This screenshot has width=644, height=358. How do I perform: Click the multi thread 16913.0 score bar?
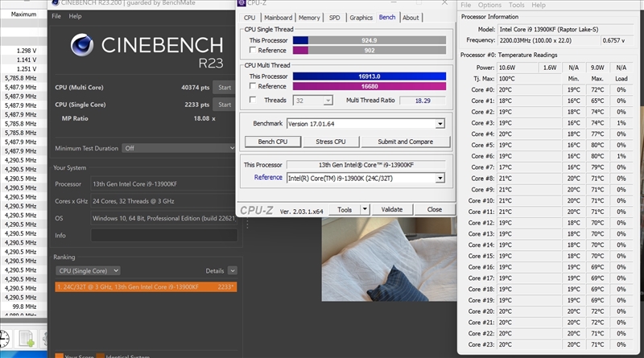369,76
